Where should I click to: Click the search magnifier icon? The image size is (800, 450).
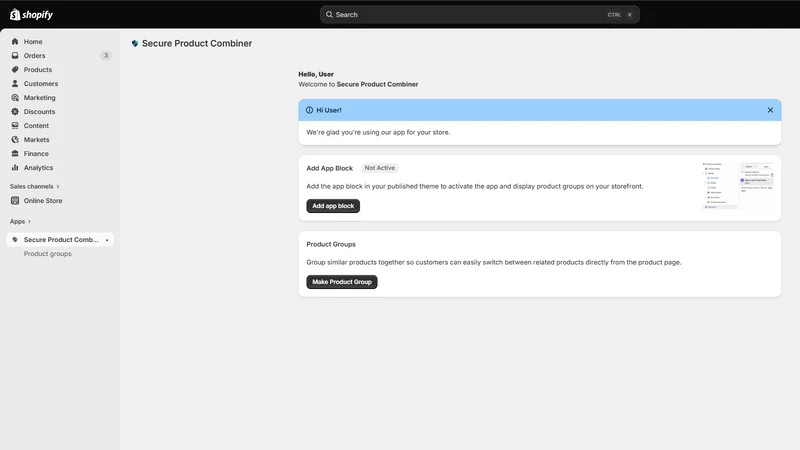pos(329,14)
